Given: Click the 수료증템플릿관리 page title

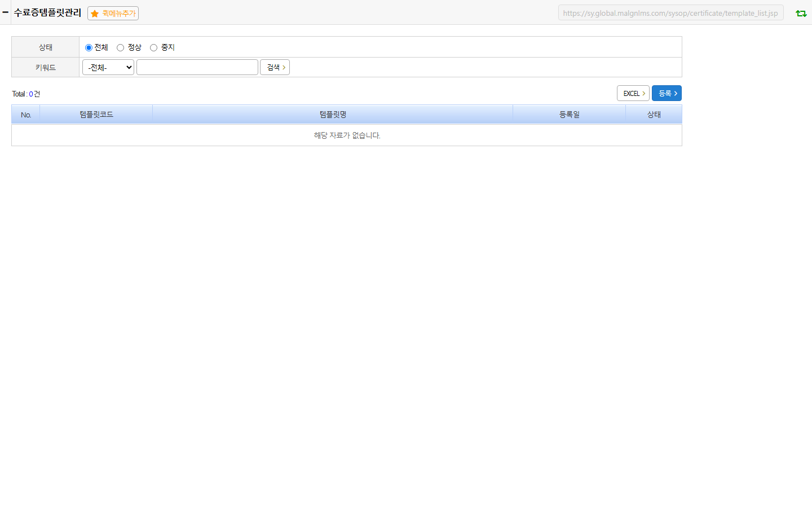Looking at the screenshot, I should [47, 12].
